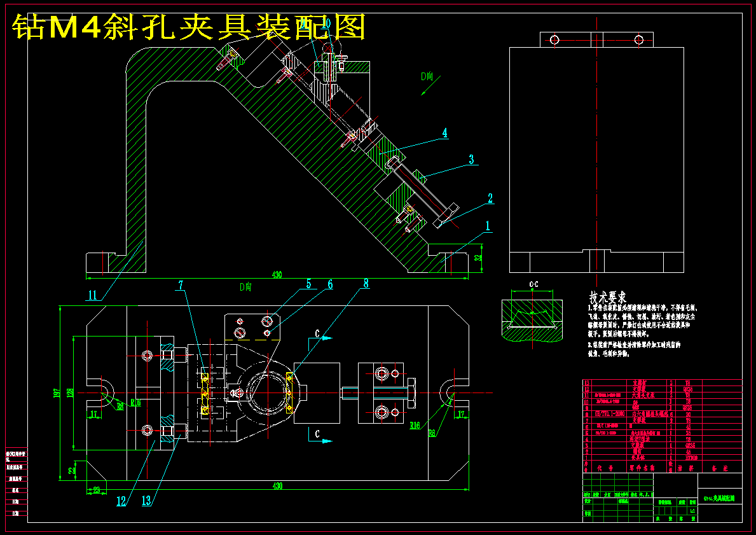The image size is (756, 535).
Task: Click the 25 chamfer dimension
Action: 97,490
